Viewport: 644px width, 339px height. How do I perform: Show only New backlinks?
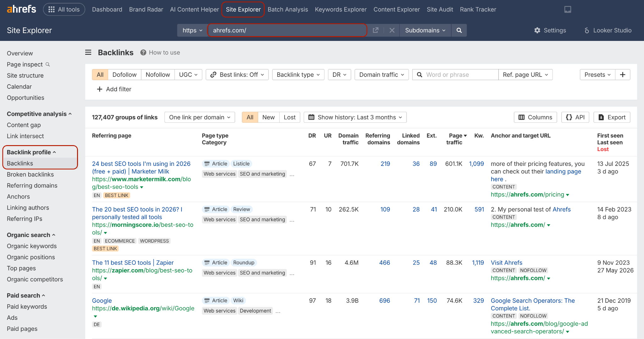click(x=269, y=117)
